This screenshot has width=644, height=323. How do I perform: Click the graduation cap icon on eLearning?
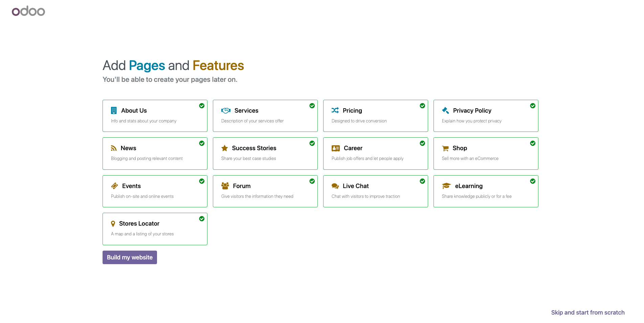tap(446, 186)
